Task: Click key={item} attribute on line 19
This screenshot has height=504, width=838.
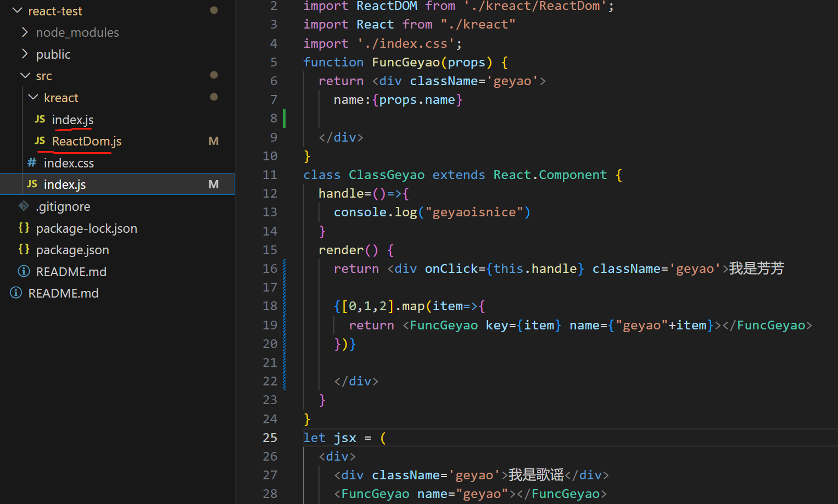Action: tap(523, 325)
